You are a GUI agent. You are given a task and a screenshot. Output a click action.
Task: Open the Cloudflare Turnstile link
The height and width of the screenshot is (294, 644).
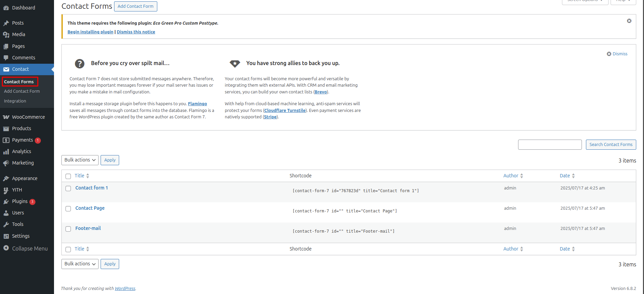285,111
